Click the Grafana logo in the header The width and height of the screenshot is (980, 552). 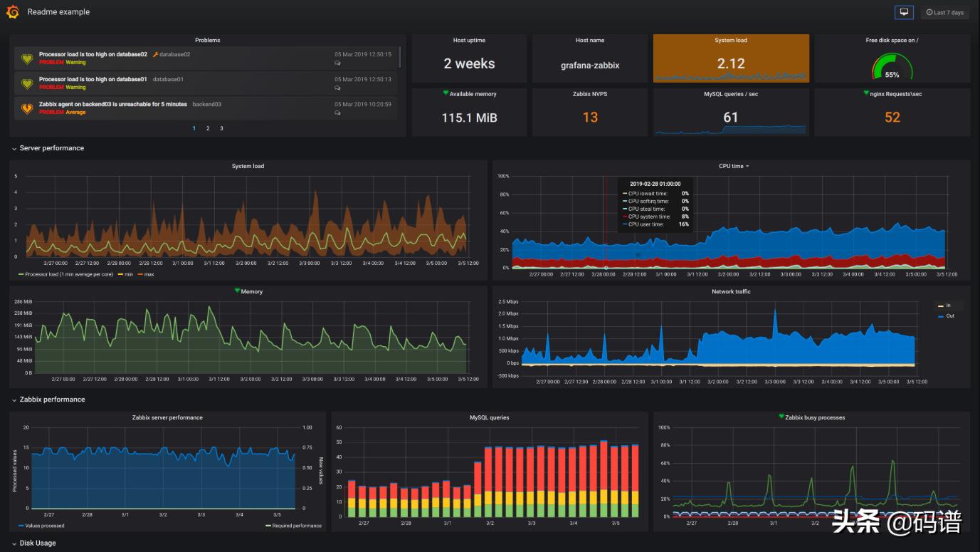(x=12, y=12)
